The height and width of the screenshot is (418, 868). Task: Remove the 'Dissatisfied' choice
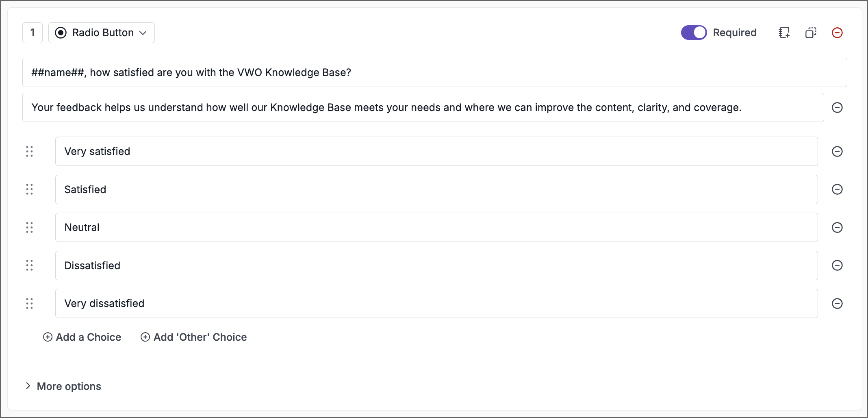click(x=837, y=266)
